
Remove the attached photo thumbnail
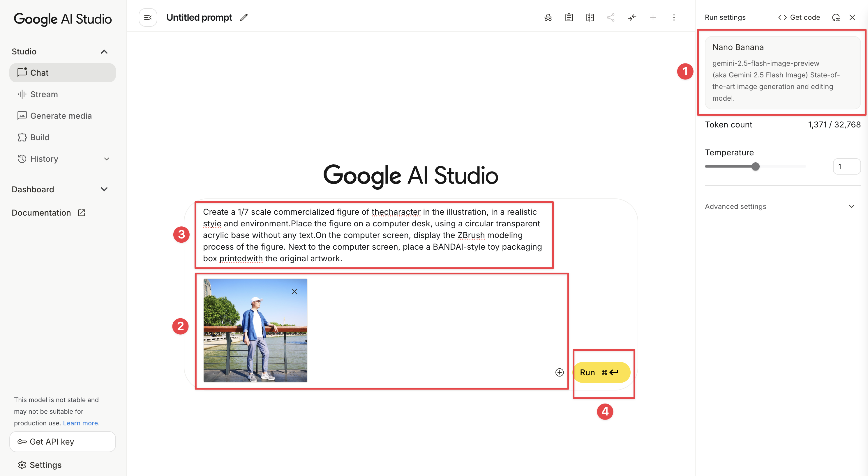(294, 292)
